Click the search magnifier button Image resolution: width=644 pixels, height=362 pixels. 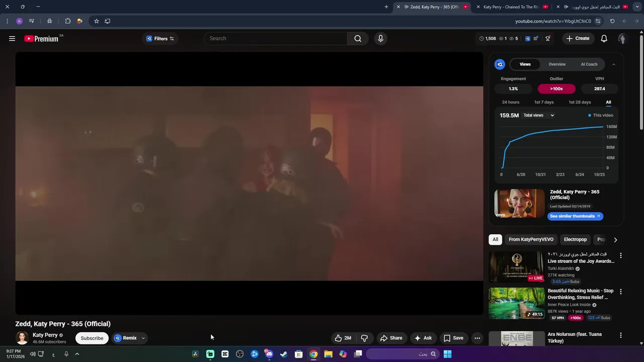[358, 39]
